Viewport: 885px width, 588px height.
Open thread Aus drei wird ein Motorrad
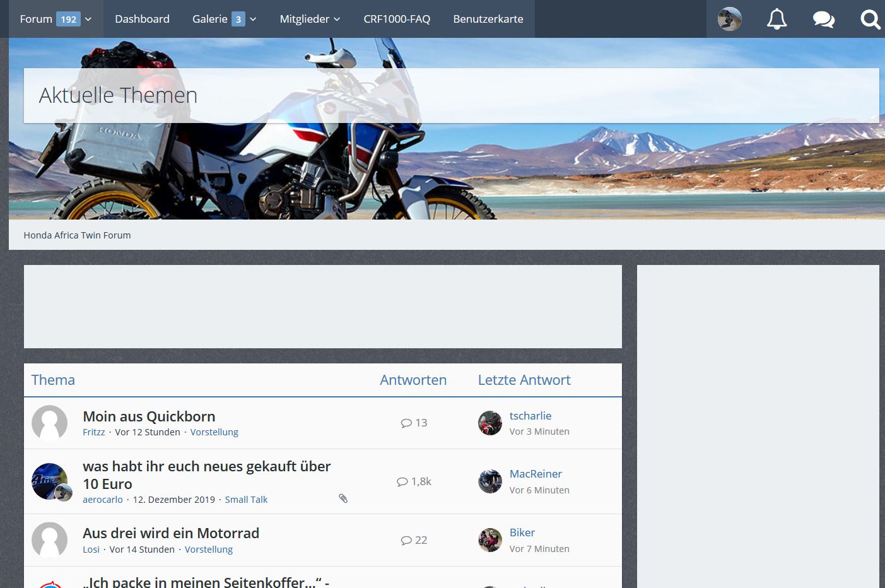click(x=171, y=533)
